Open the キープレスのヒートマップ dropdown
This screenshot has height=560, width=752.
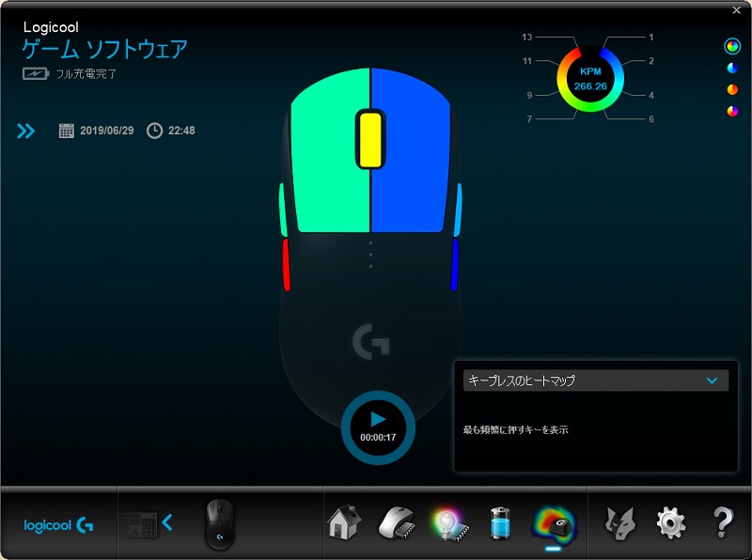tap(596, 381)
